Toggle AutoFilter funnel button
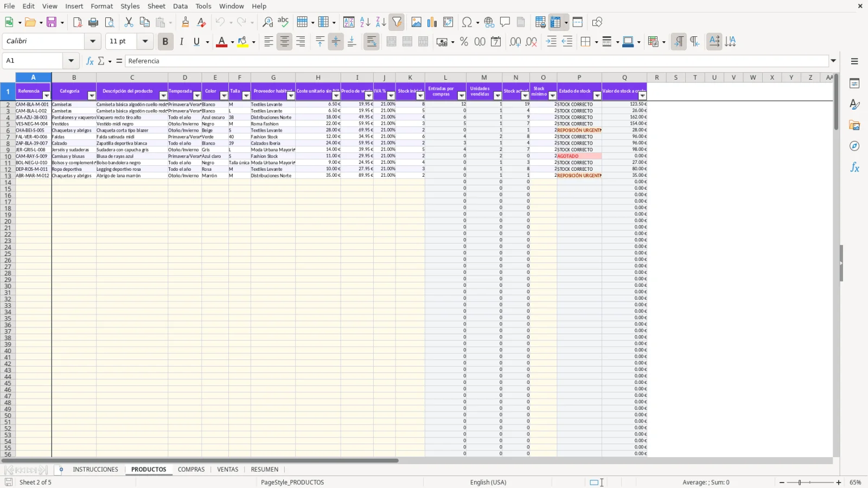The height and width of the screenshot is (488, 868). coord(397,22)
